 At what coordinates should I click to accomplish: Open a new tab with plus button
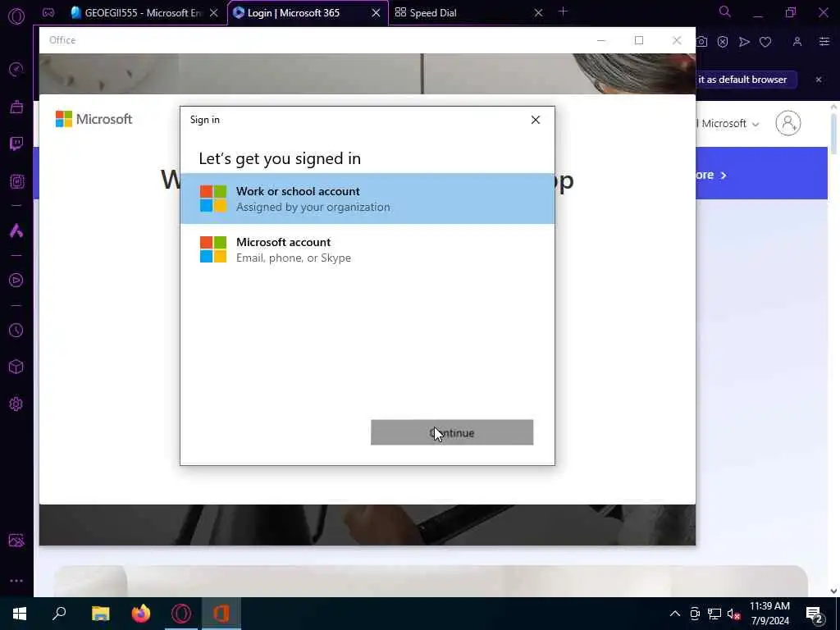pos(563,11)
